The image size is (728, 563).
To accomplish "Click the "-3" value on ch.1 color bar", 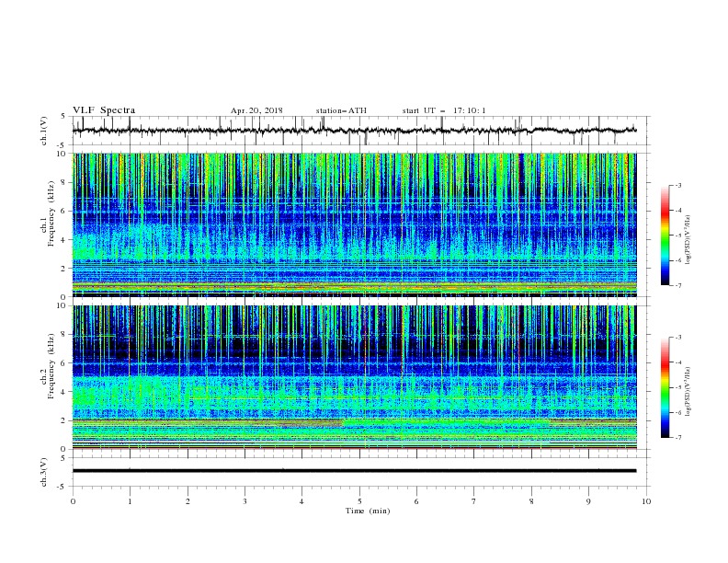I will tap(677, 185).
